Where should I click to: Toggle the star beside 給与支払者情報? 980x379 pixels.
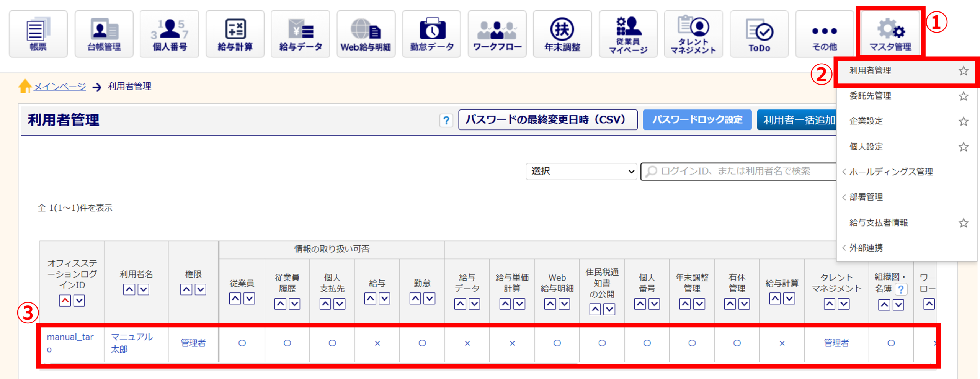coord(963,223)
